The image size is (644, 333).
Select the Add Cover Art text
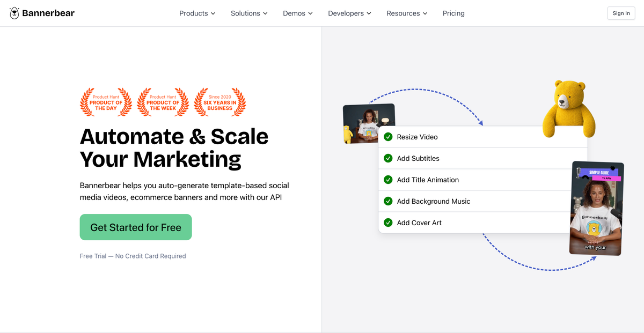419,223
